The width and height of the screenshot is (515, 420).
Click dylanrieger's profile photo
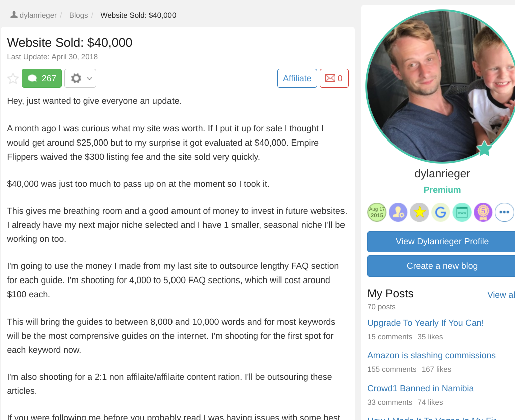point(442,86)
